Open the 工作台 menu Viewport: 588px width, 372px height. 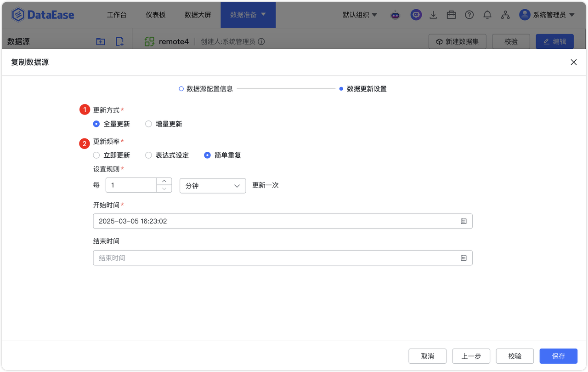click(x=117, y=15)
